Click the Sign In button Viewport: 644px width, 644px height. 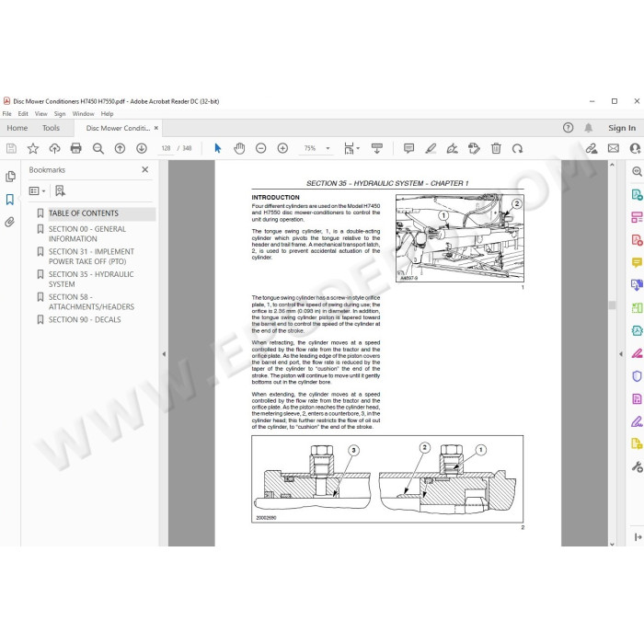pyautogui.click(x=622, y=128)
